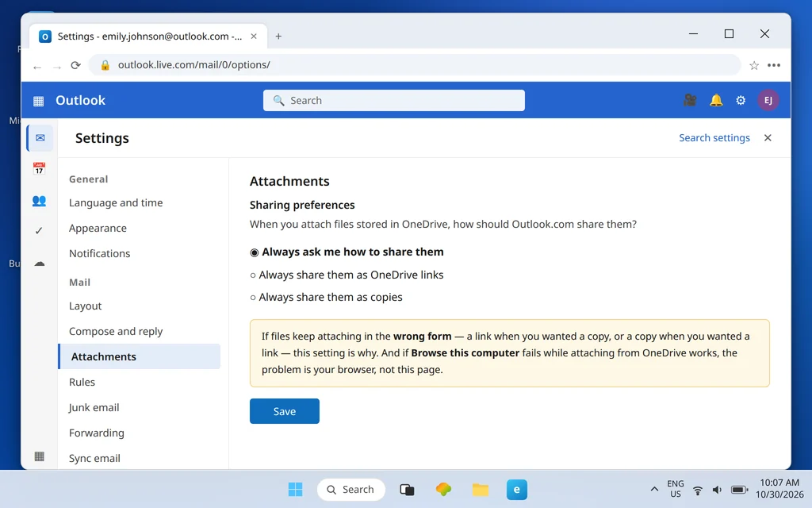
Task: Open a new browser tab with plus
Action: click(x=278, y=37)
